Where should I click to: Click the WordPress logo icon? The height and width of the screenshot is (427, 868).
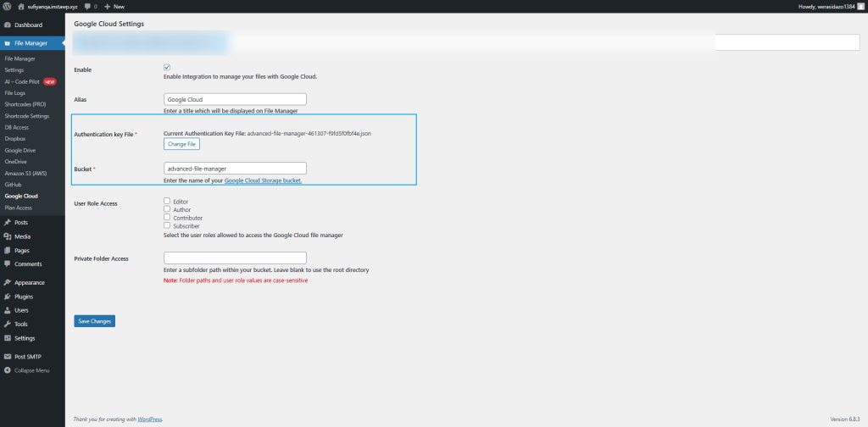tap(8, 6)
